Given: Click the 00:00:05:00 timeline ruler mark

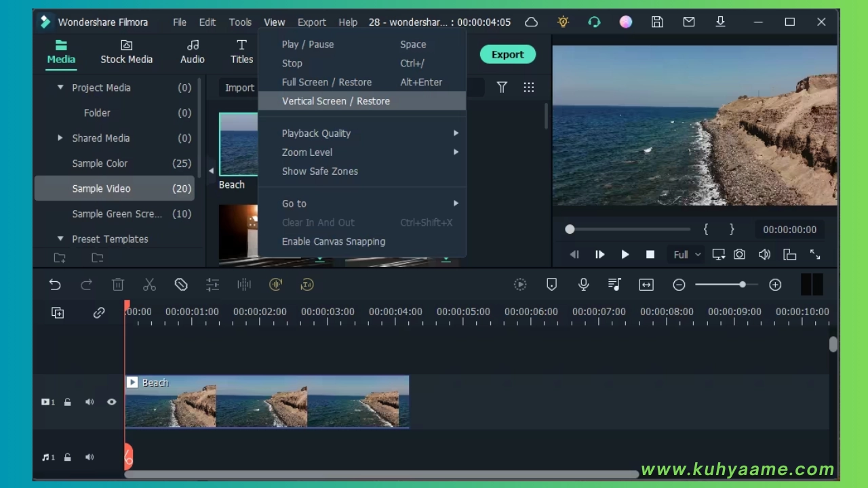Looking at the screenshot, I should coord(463,312).
